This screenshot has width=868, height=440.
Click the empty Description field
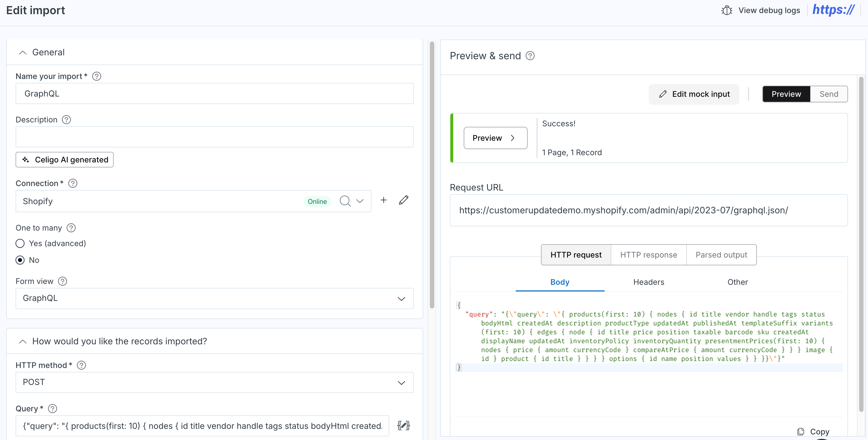pos(214,137)
